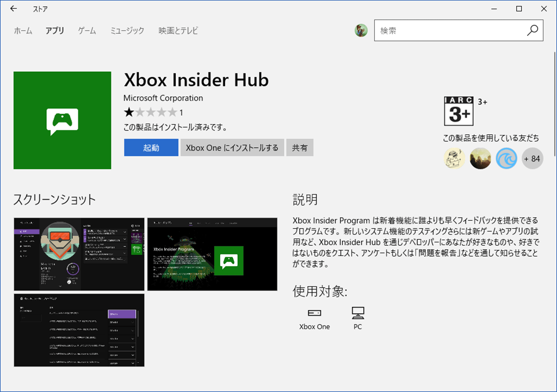Open the ミュージック tab
Screen dimensions: 557x392
coord(127,31)
